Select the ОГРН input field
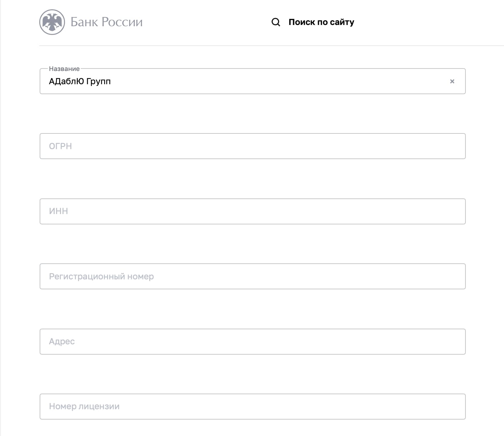The image size is (504, 436). click(253, 146)
